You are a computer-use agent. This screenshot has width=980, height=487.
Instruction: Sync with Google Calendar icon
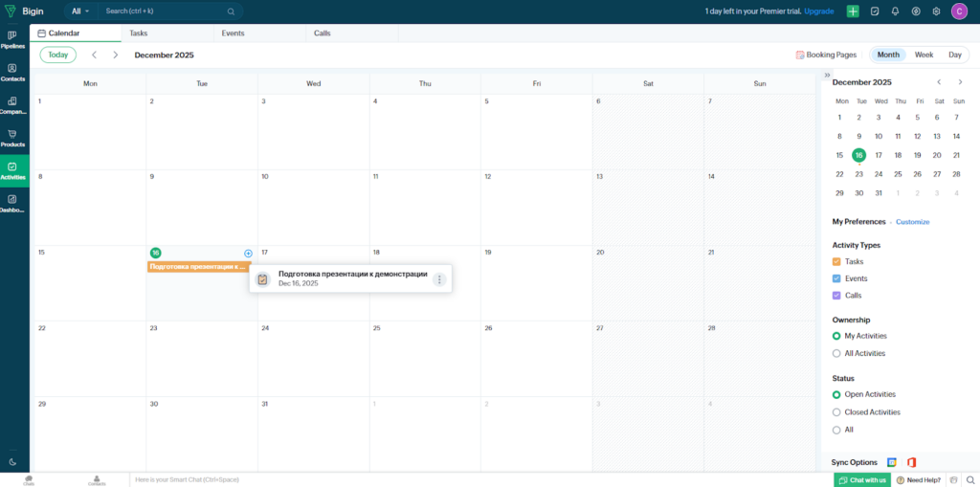pyautogui.click(x=892, y=463)
